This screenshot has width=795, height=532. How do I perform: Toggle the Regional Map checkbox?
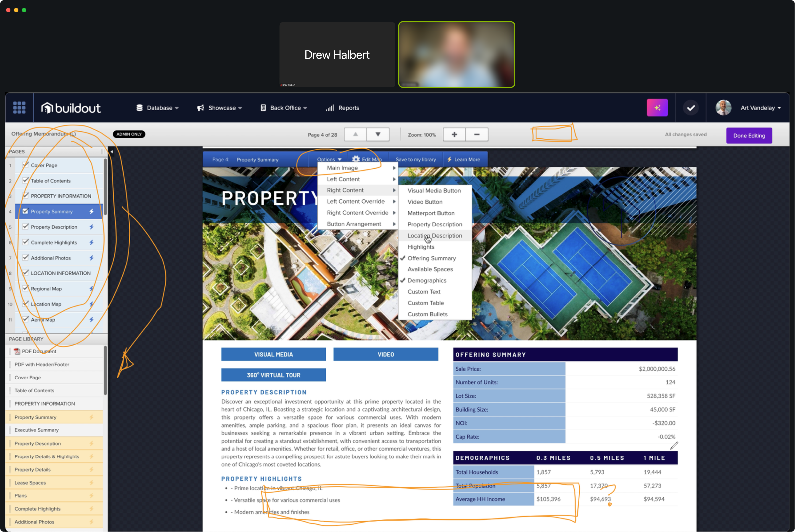coord(25,288)
